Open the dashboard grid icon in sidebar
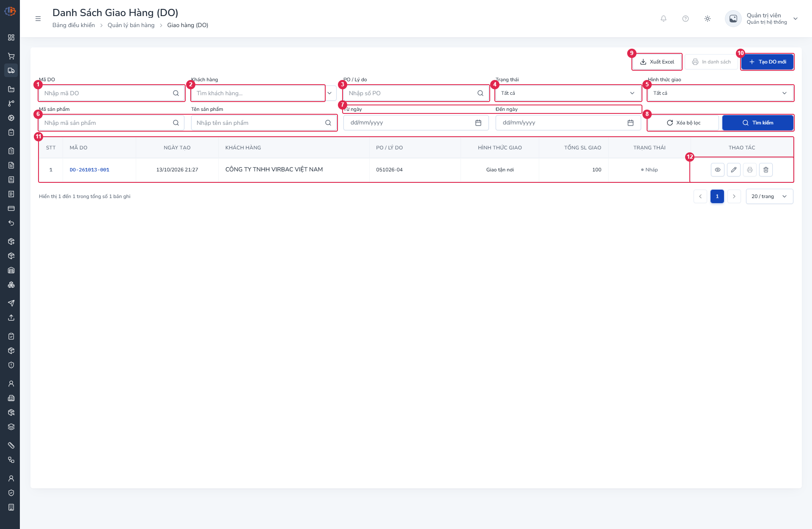 click(x=11, y=38)
